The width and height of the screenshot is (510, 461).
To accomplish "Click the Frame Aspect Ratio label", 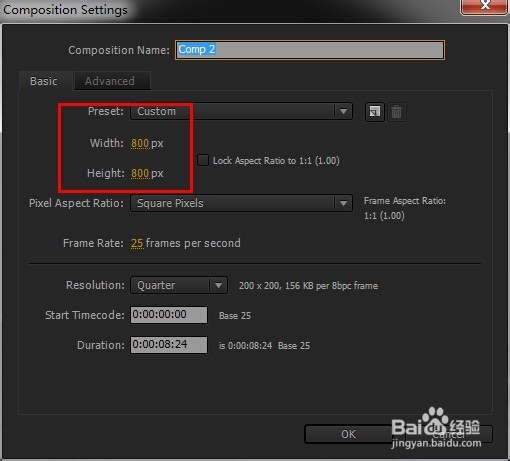I will coord(405,201).
